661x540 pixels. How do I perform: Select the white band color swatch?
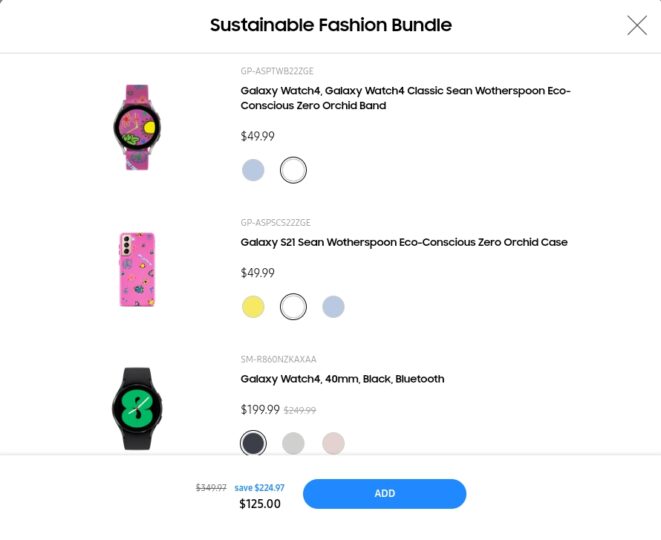click(x=293, y=170)
